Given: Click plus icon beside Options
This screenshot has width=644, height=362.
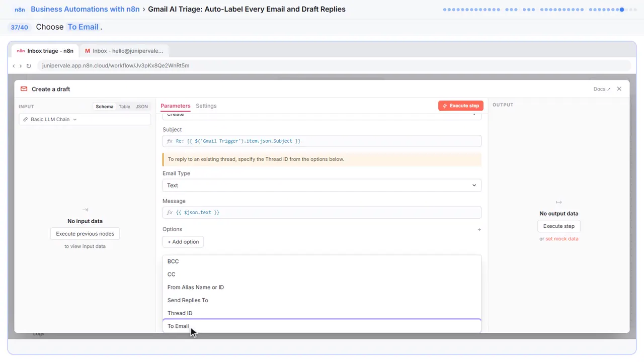Looking at the screenshot, I should click(479, 230).
